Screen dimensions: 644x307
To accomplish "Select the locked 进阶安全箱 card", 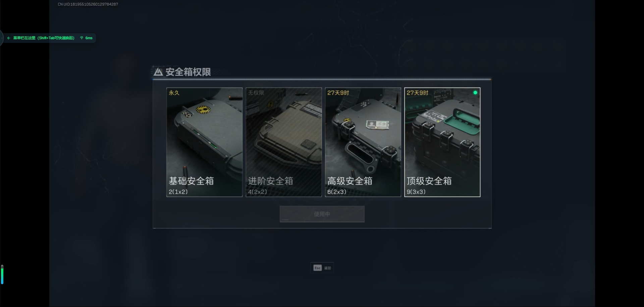I will [284, 142].
